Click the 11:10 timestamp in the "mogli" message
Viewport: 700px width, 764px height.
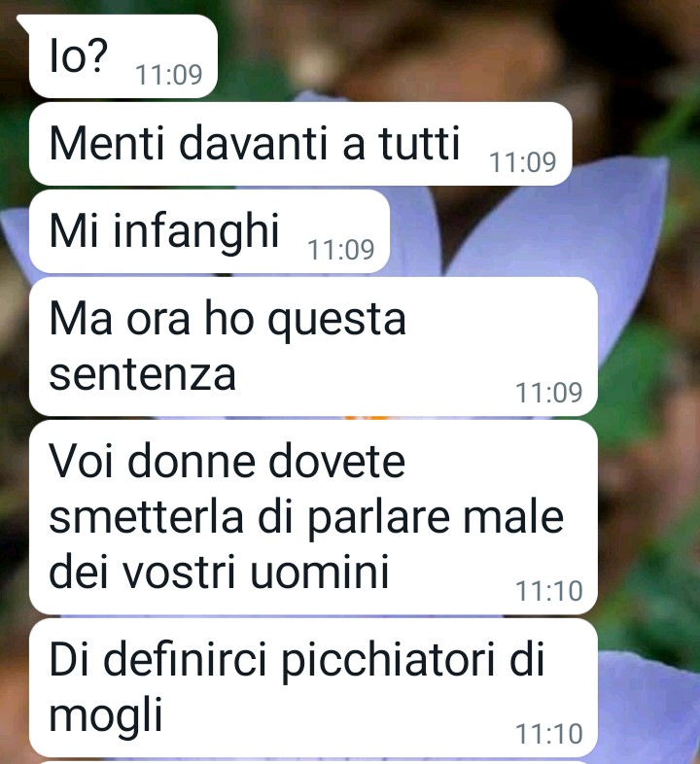coord(549,734)
